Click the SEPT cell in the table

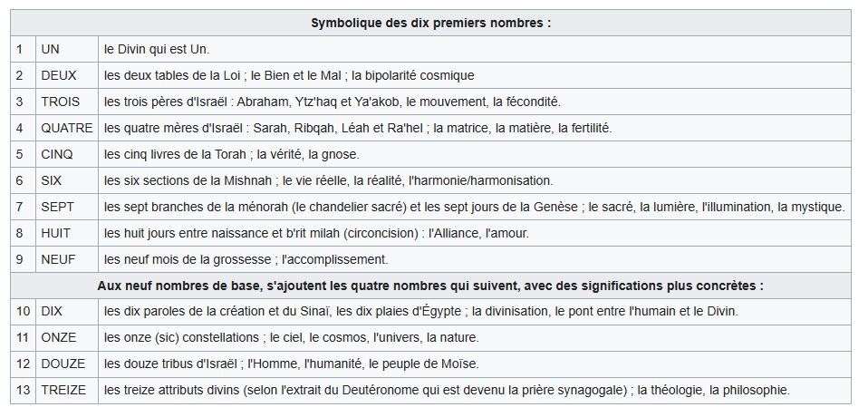pyautogui.click(x=57, y=207)
